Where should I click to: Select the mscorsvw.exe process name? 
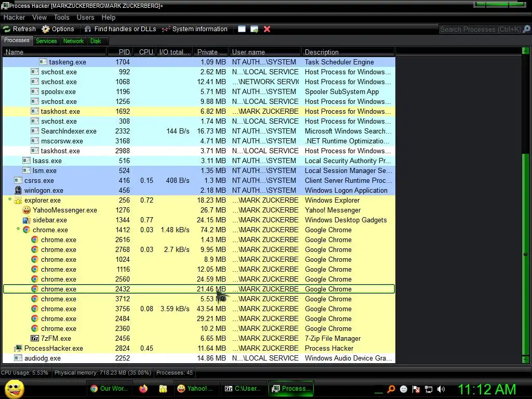(x=62, y=141)
